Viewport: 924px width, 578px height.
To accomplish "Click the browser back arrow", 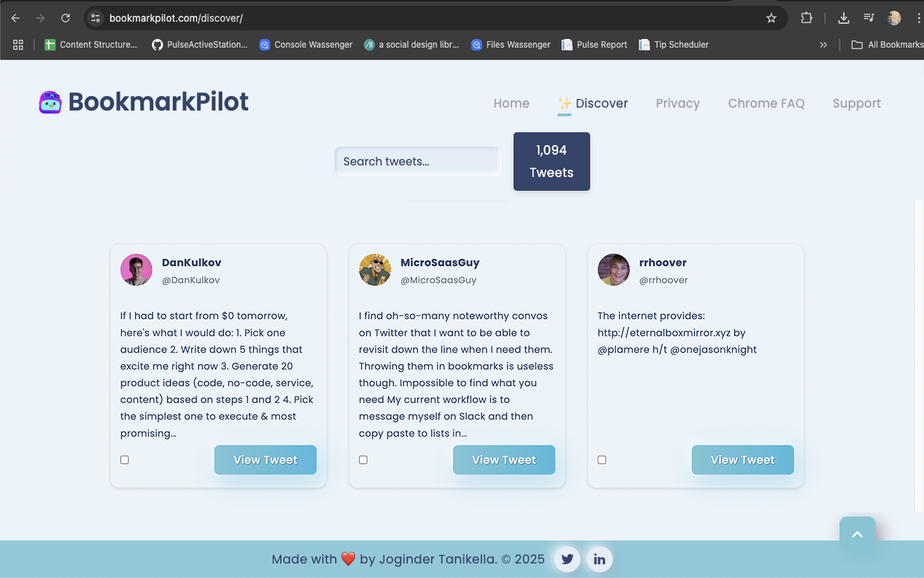I will click(x=16, y=18).
